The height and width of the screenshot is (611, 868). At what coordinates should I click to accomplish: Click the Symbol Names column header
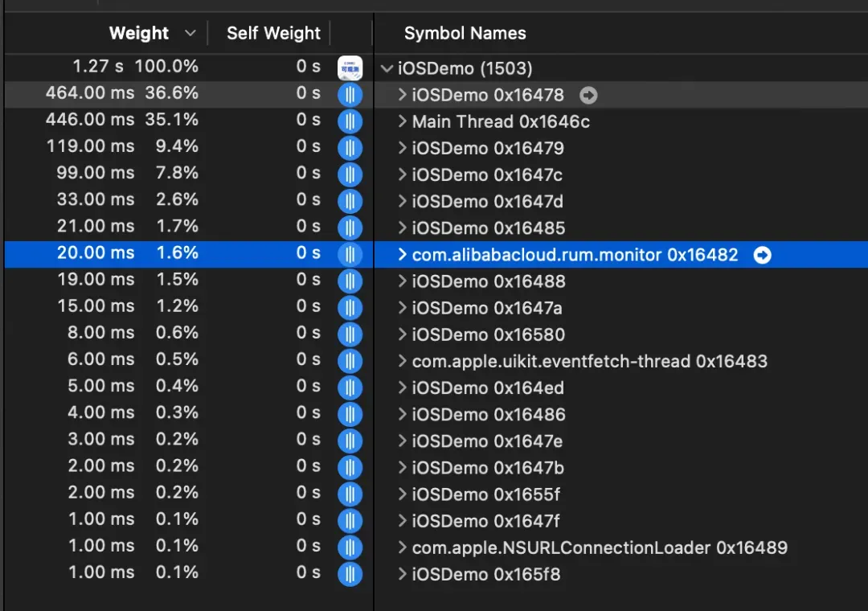465,34
